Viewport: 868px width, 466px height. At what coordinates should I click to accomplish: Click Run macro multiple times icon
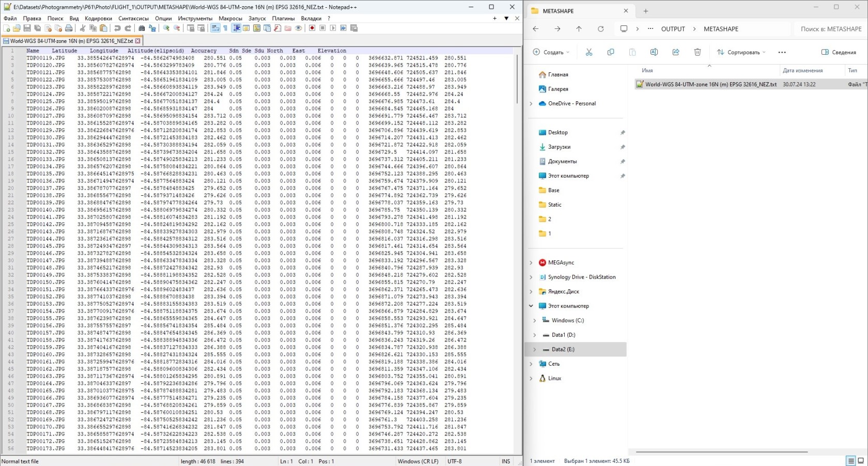point(343,28)
